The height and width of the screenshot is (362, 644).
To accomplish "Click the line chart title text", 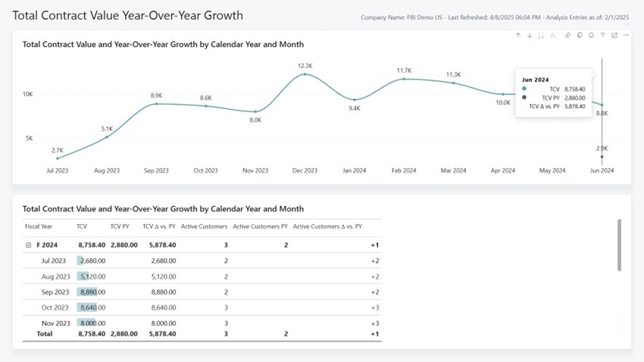I will point(163,45).
